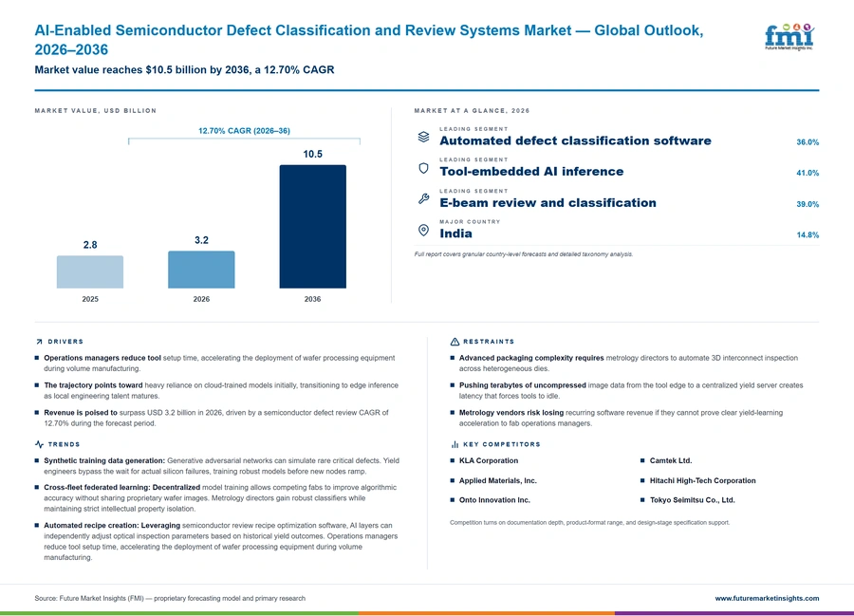This screenshot has width=854, height=616.
Task: Click 'Revenue is poised to' driver bullet
Action: click(x=81, y=413)
